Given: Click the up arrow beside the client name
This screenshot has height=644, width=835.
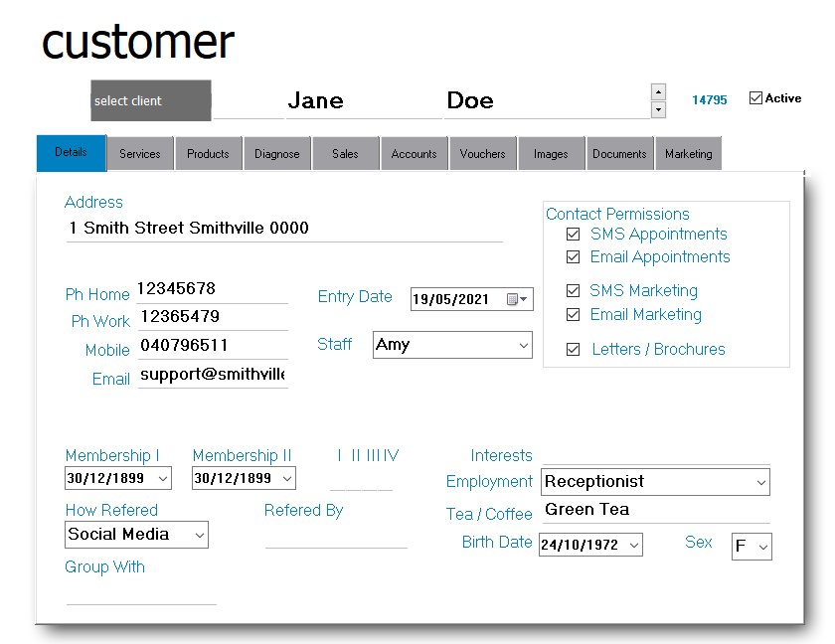Looking at the screenshot, I should click(658, 91).
